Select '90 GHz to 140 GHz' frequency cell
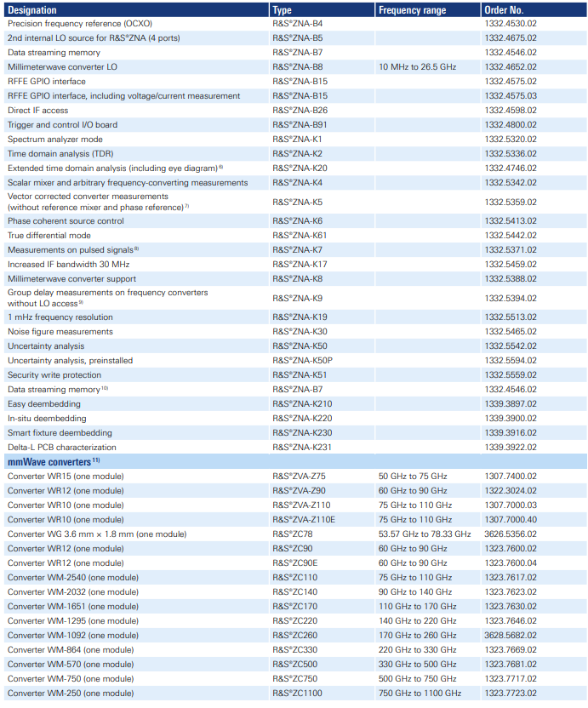Viewport: 588px width, 708px height. [x=415, y=591]
